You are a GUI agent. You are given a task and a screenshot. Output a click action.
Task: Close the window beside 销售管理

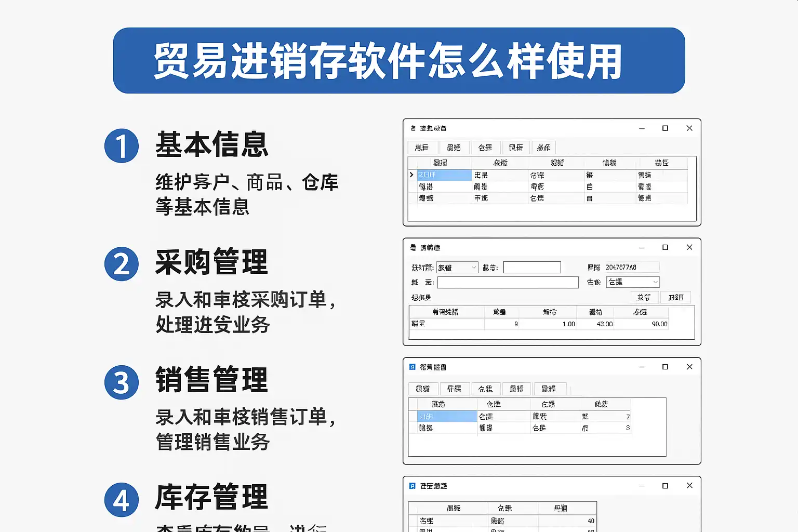point(689,367)
